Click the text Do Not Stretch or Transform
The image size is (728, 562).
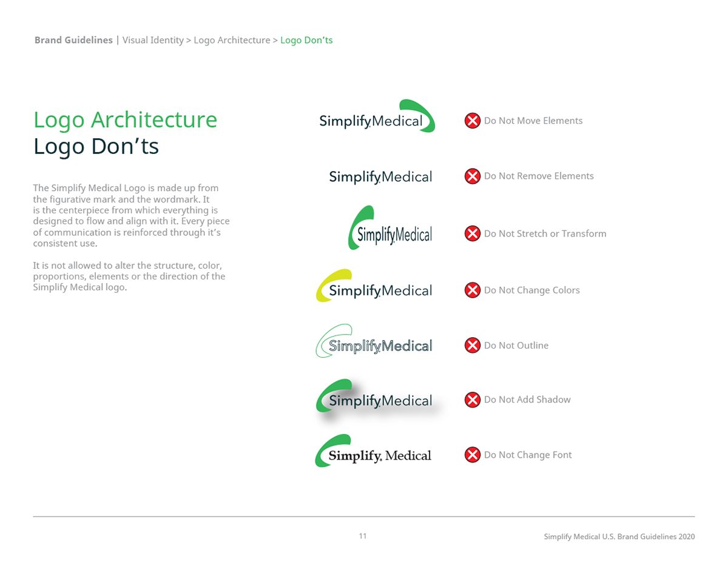click(x=545, y=233)
